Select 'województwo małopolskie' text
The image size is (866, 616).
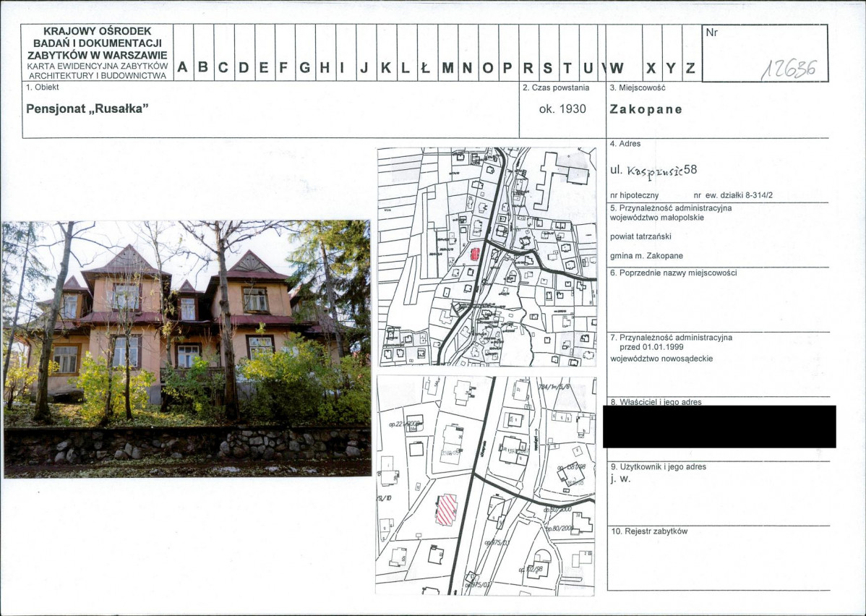[656, 217]
